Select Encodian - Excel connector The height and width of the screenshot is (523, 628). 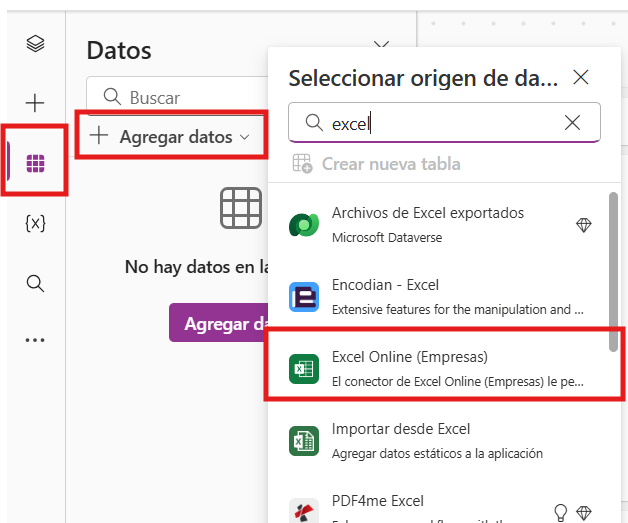tap(440, 297)
